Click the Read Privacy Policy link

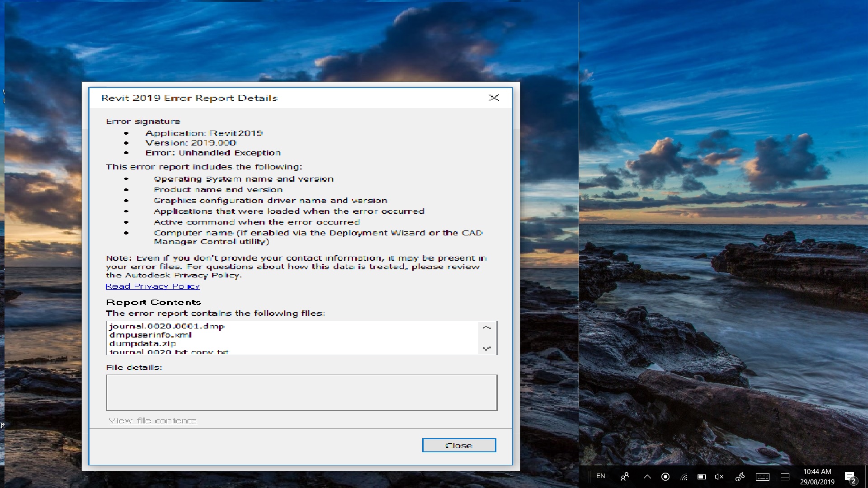pyautogui.click(x=152, y=286)
